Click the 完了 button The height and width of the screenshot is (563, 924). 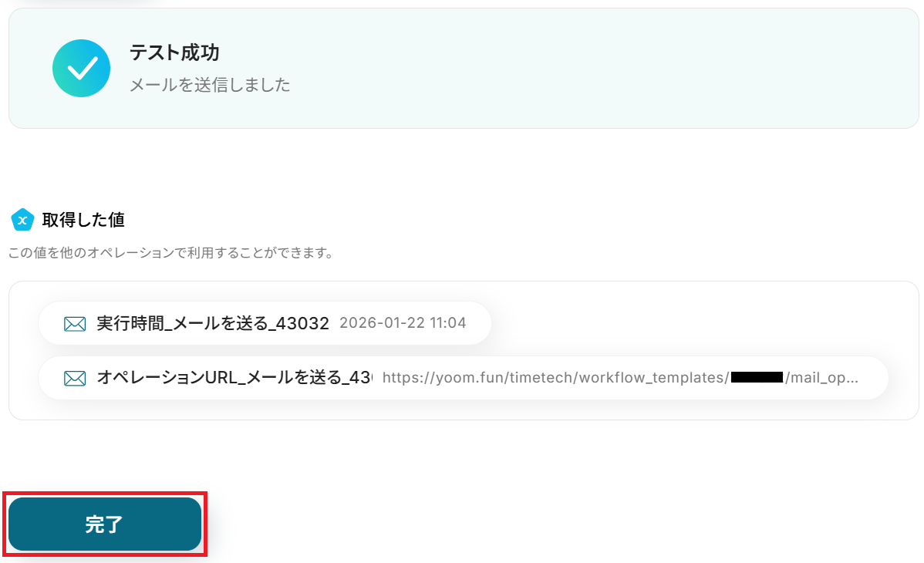(105, 524)
